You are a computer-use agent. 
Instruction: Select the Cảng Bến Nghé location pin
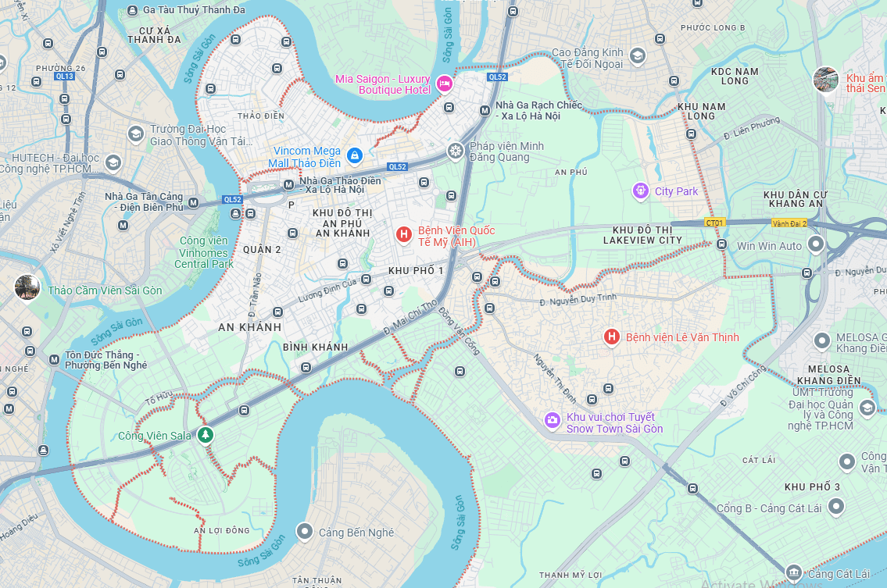[304, 532]
